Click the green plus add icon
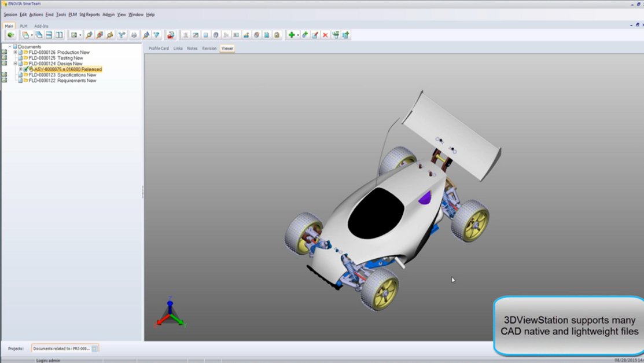The height and width of the screenshot is (363, 644). click(x=292, y=35)
